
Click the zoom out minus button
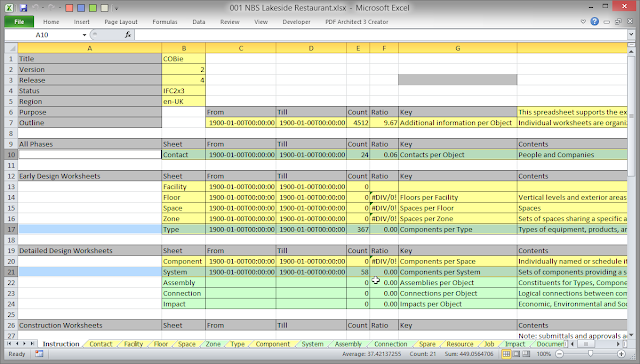[560, 354]
